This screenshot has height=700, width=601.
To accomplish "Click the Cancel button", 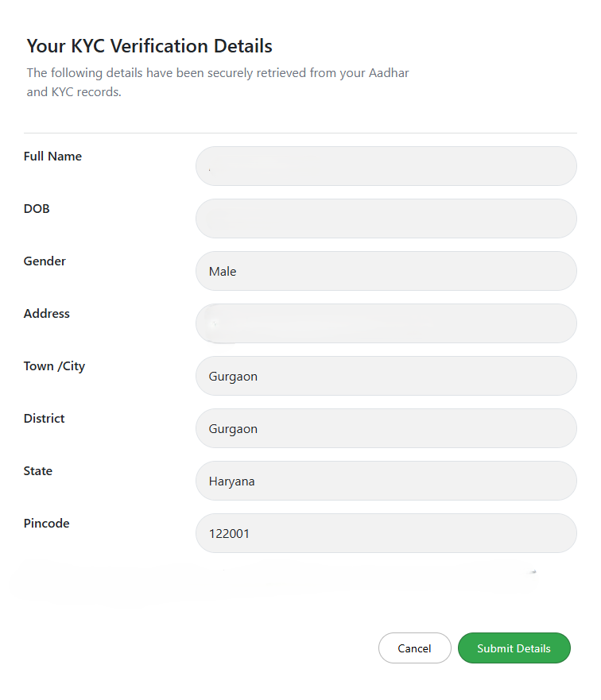I will (414, 648).
